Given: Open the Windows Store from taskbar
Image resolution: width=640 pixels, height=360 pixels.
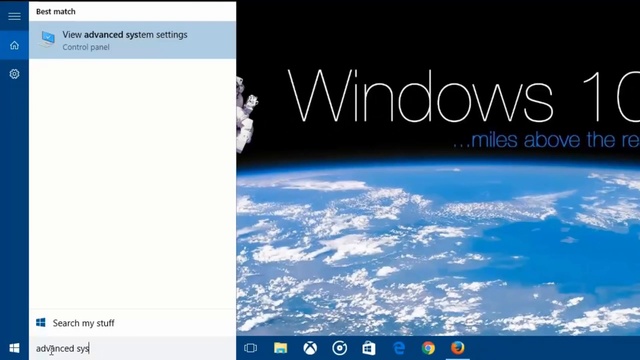Looking at the screenshot, I should click(369, 348).
